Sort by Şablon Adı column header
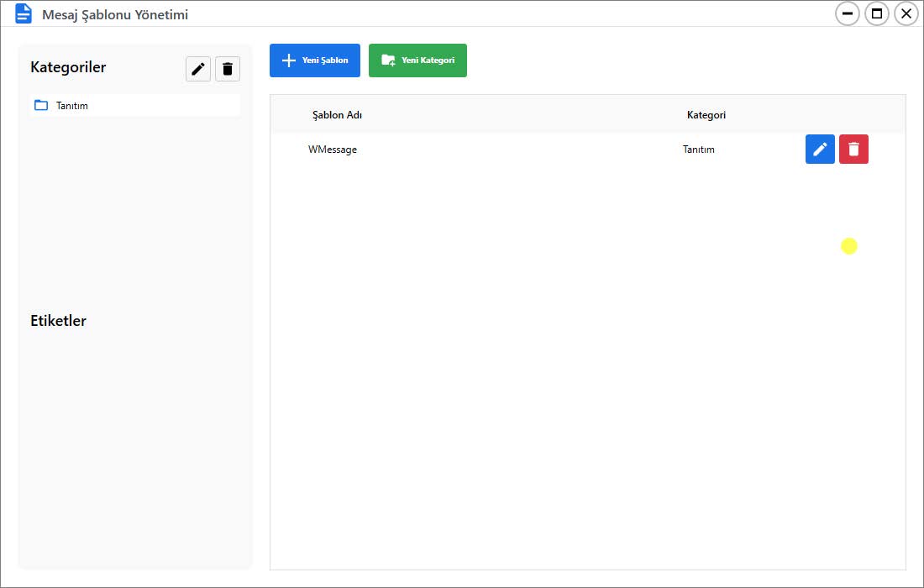The height and width of the screenshot is (588, 924). (337, 115)
